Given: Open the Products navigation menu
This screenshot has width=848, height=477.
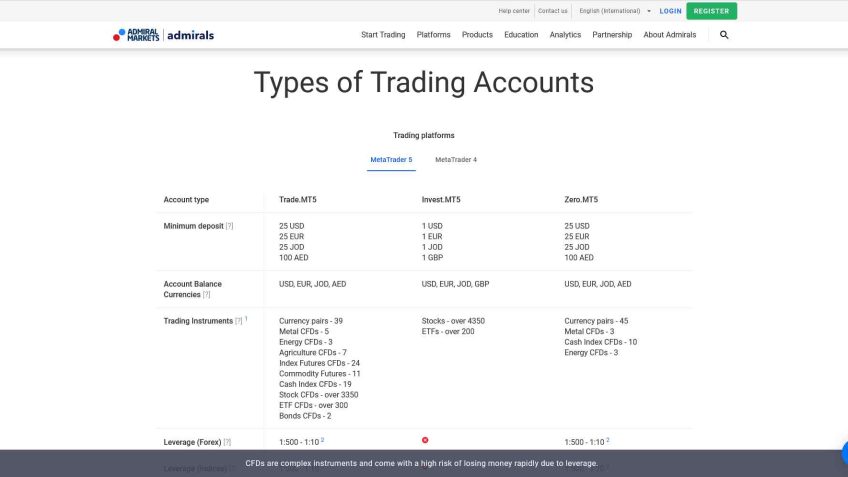Looking at the screenshot, I should point(477,35).
